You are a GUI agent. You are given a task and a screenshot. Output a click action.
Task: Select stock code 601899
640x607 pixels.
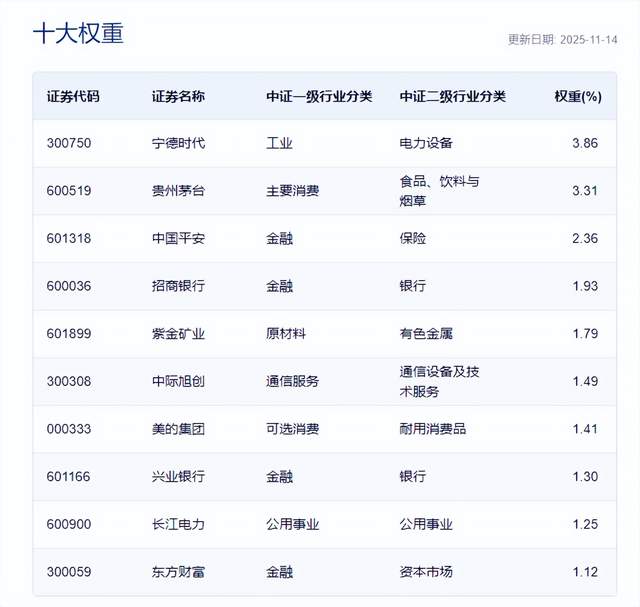[x=69, y=334]
